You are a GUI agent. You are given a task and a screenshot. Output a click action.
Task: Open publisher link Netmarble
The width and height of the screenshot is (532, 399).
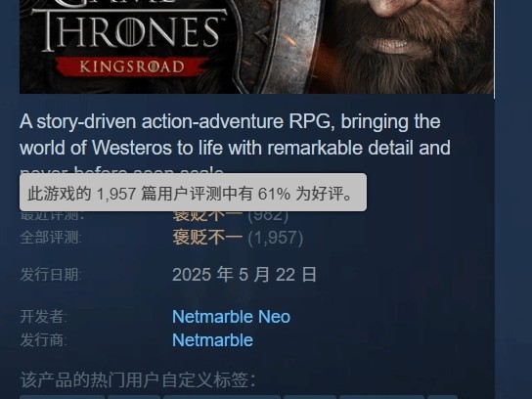point(212,340)
